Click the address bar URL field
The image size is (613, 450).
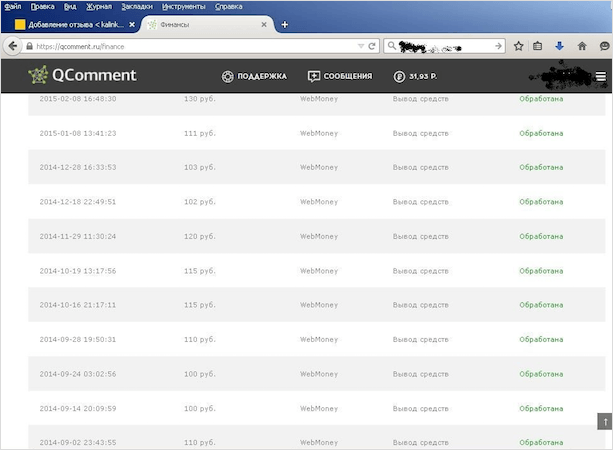[200, 45]
